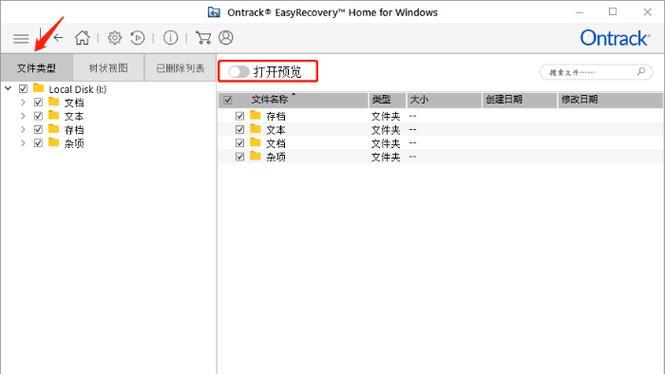Collapse the Local Disk (I:) node
Viewport: 665px width, 374px height.
point(8,88)
